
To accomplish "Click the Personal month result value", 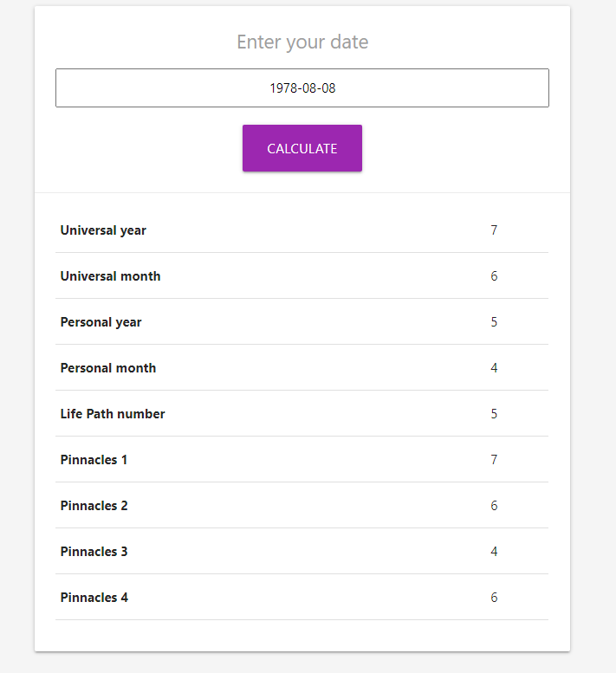I will [x=494, y=368].
